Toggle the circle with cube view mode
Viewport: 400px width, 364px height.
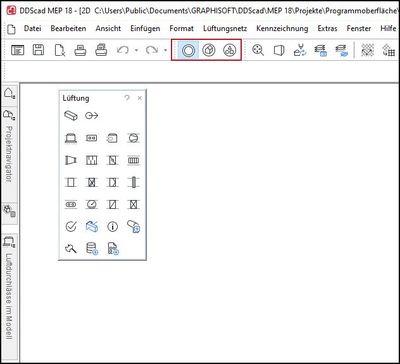click(209, 50)
